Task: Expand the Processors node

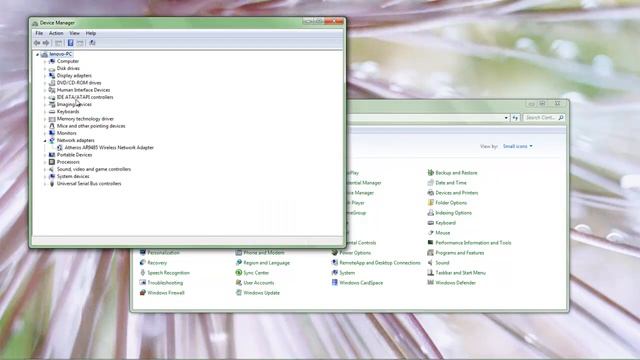Action: 45,162
